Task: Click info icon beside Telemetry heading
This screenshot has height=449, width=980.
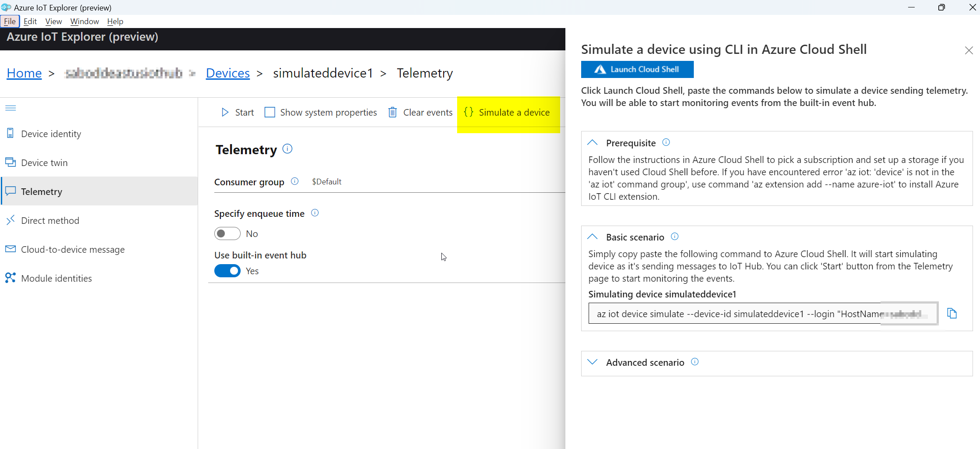Action: click(288, 149)
